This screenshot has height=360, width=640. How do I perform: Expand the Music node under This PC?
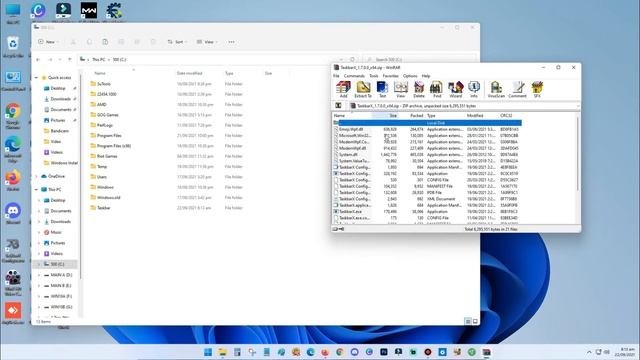[x=39, y=232]
